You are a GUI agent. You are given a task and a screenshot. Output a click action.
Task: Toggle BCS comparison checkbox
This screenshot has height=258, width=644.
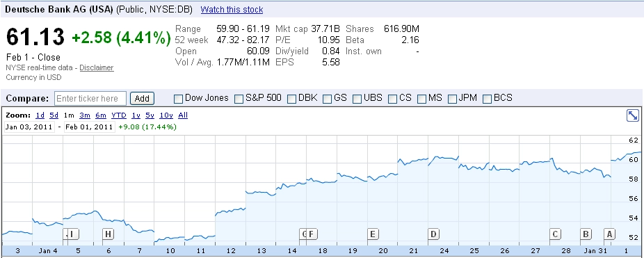[488, 99]
